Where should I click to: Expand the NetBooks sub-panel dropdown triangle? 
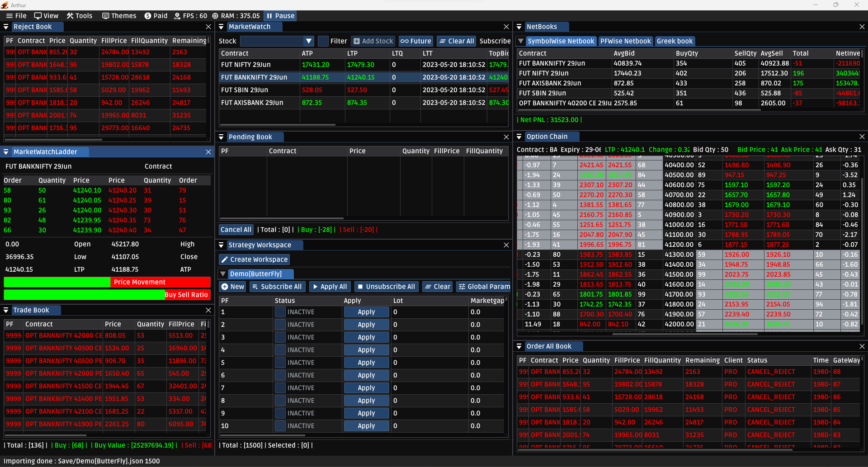click(521, 41)
